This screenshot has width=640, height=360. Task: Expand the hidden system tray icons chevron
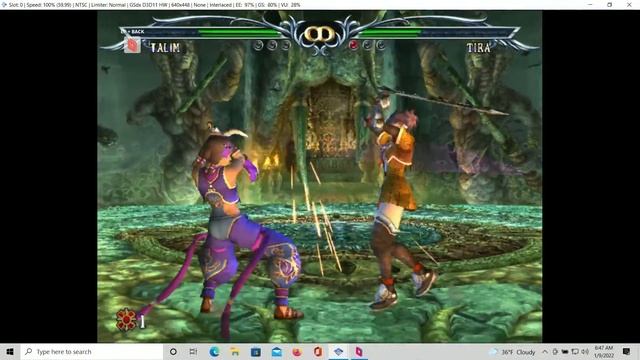545,351
